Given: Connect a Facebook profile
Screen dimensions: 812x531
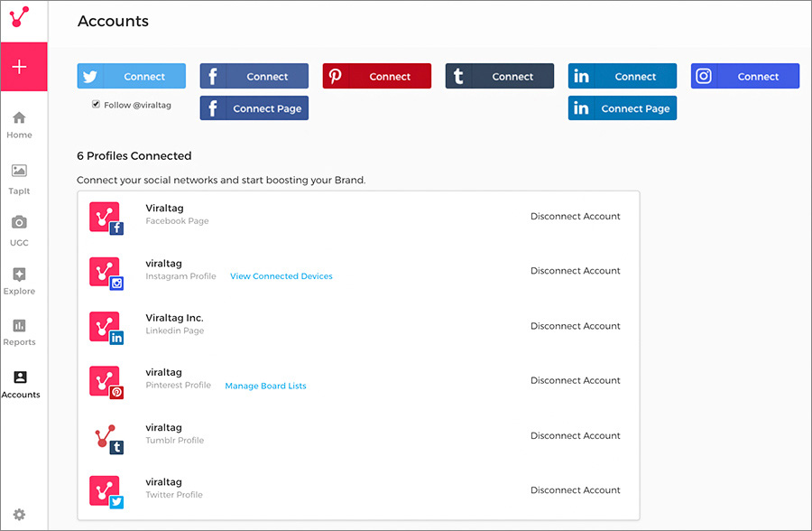Looking at the screenshot, I should coord(254,76).
